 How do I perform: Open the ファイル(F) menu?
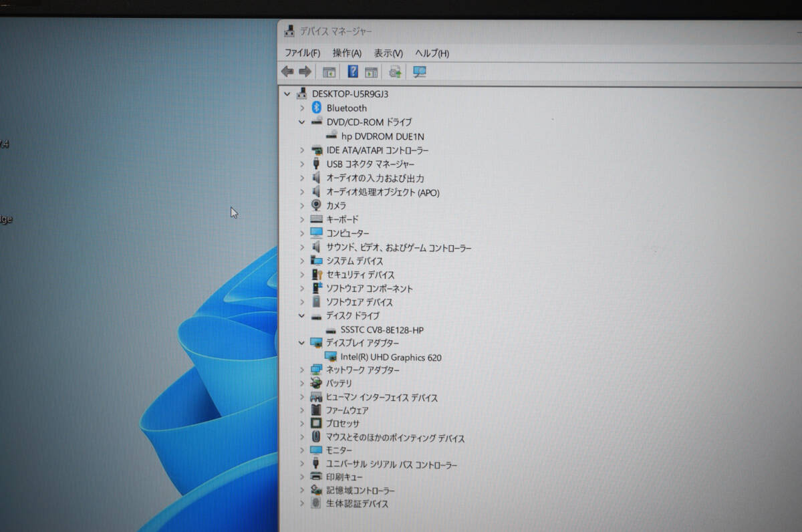coord(302,53)
